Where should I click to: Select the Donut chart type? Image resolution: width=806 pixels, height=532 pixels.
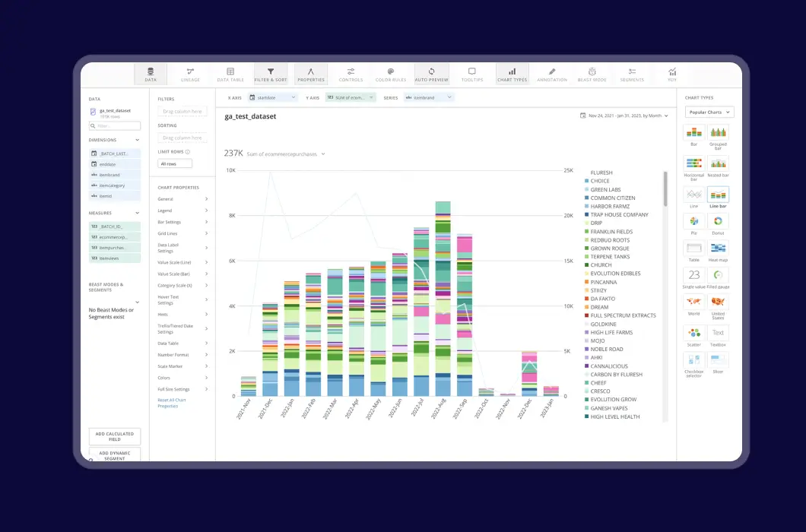(x=718, y=219)
